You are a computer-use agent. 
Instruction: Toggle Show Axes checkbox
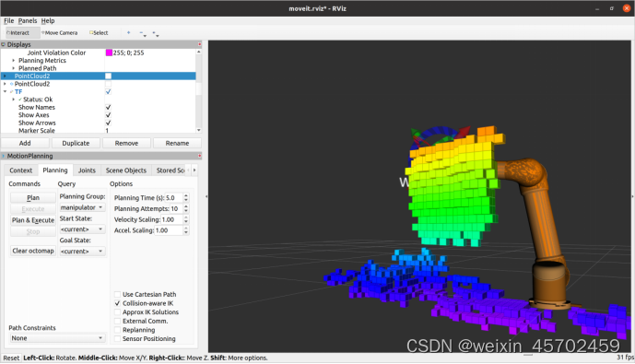tap(108, 115)
